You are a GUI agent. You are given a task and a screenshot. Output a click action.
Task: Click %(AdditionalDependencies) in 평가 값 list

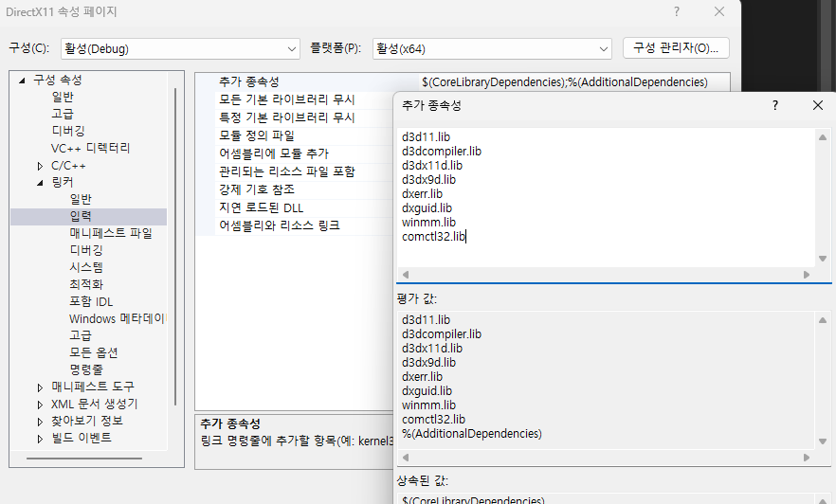[471, 434]
